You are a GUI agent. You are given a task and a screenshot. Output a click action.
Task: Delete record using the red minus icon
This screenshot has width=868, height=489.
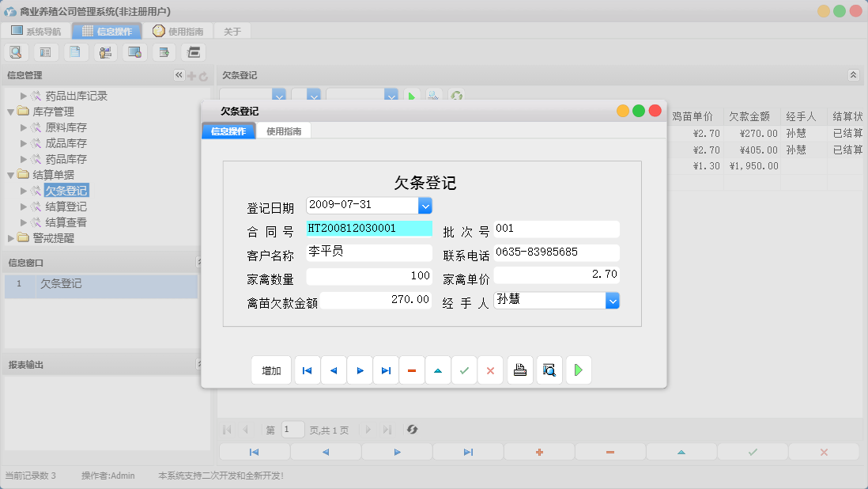pos(412,370)
